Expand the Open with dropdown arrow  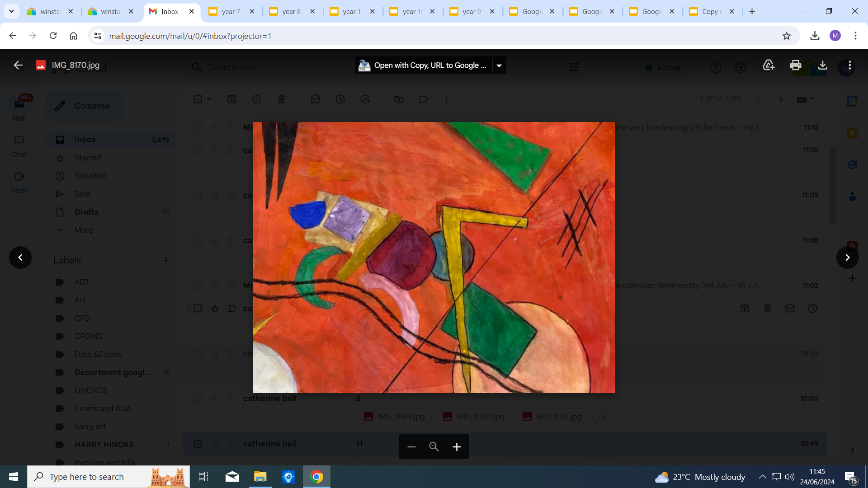499,65
